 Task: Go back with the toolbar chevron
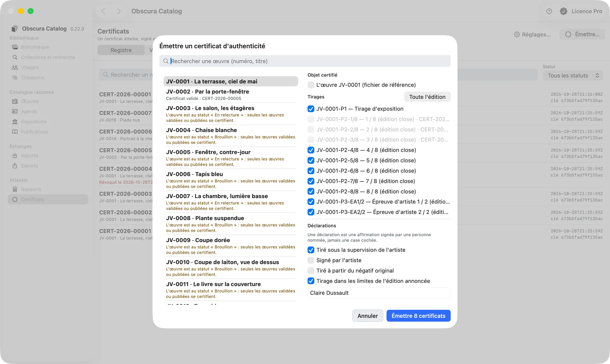[x=103, y=11]
